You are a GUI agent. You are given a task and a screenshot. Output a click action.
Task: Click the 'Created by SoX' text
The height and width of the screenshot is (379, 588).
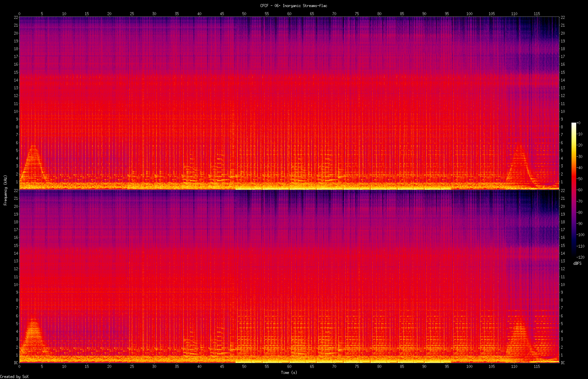click(x=14, y=377)
